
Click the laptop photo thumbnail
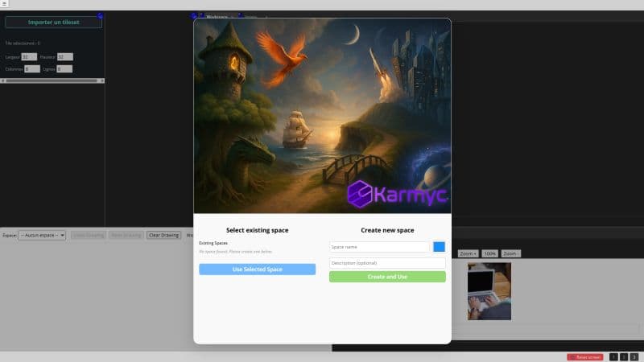[x=489, y=290]
